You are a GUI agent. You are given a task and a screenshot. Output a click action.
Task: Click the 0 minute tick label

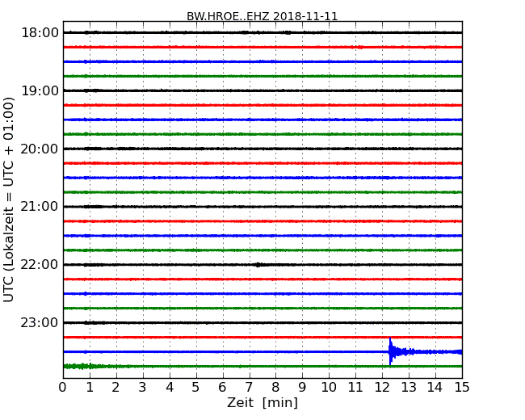63,388
